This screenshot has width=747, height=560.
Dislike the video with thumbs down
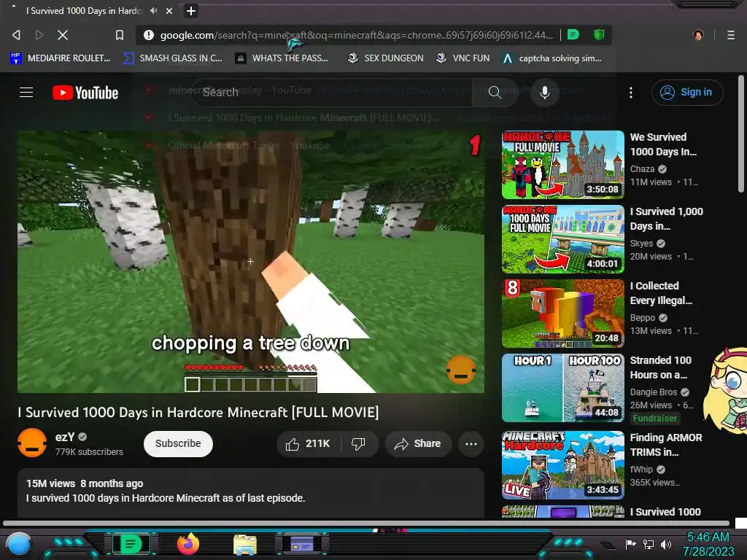(359, 444)
